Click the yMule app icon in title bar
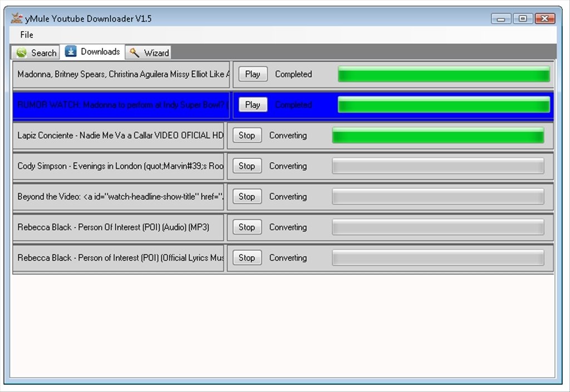 (x=16, y=18)
